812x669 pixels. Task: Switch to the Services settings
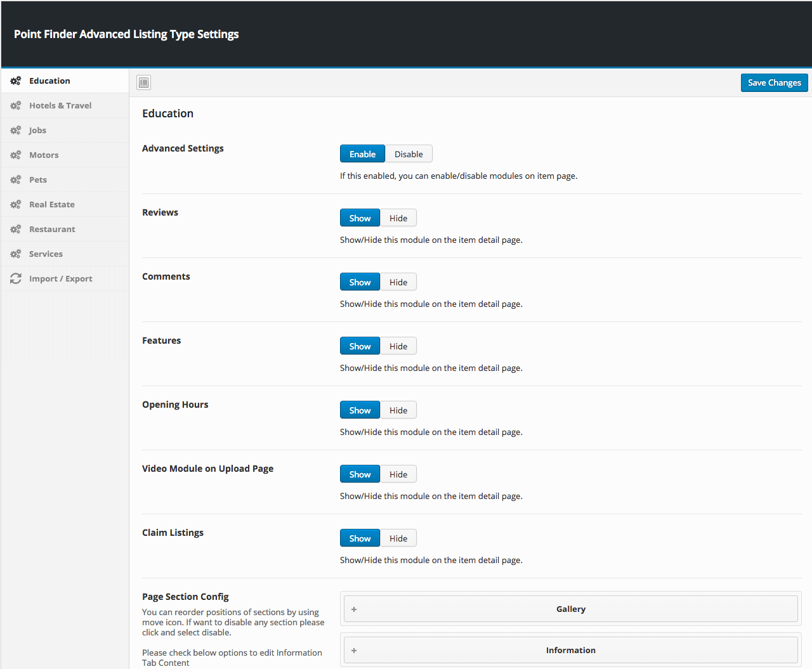tap(45, 254)
